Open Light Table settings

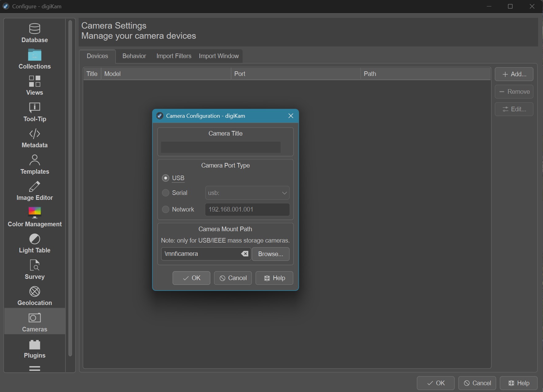click(34, 243)
